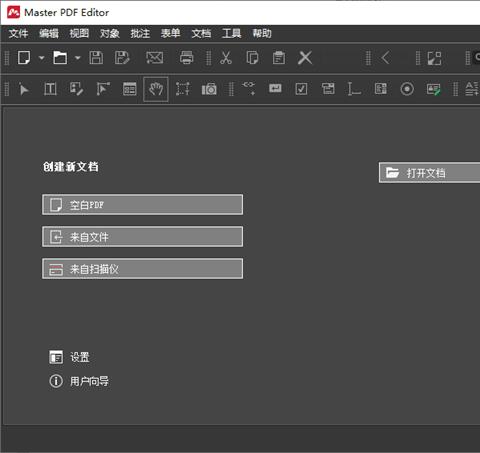Insert a text field form icon
Screen dimensions: 480x453
[x=275, y=88]
